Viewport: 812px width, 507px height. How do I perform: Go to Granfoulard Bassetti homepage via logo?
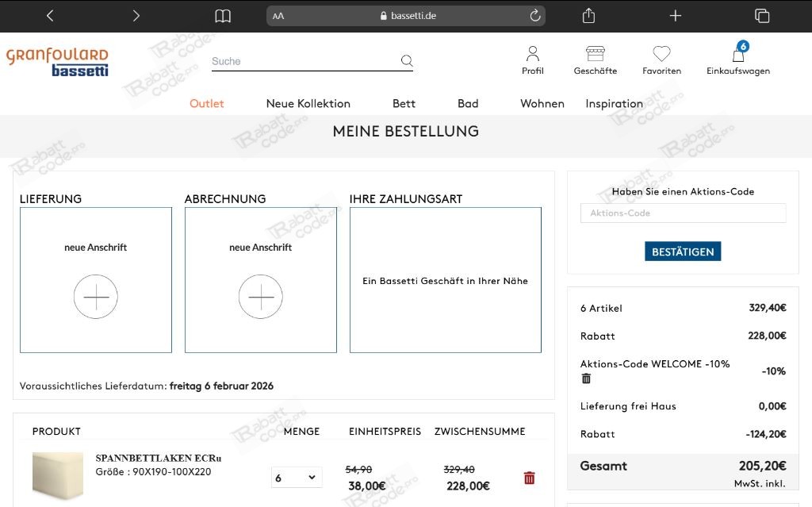click(x=57, y=62)
